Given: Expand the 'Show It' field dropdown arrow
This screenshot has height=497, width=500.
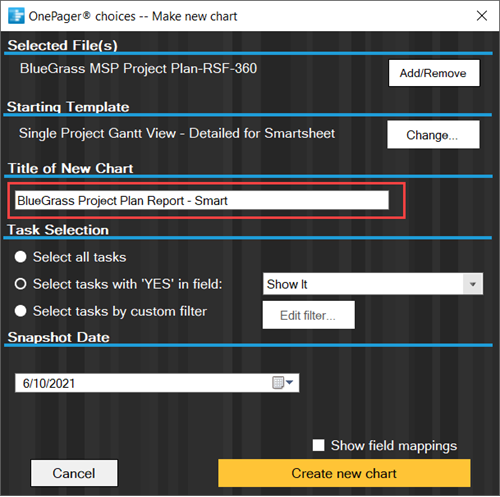Looking at the screenshot, I should click(x=472, y=284).
